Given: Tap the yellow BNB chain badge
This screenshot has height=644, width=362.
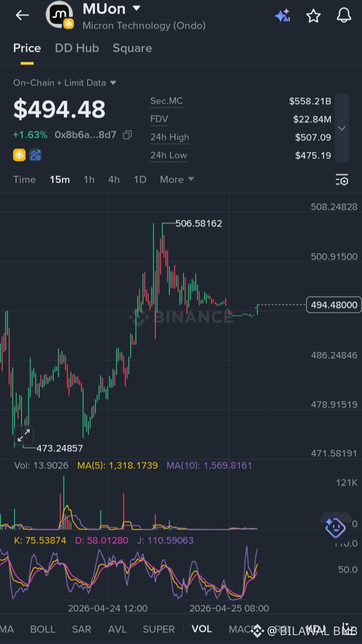Looking at the screenshot, I should pos(19,155).
